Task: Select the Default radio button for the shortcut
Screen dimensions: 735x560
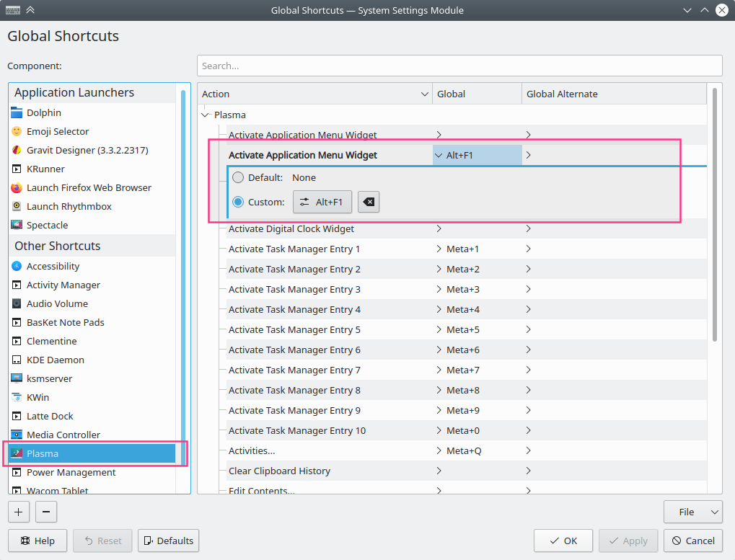Action: (x=238, y=177)
